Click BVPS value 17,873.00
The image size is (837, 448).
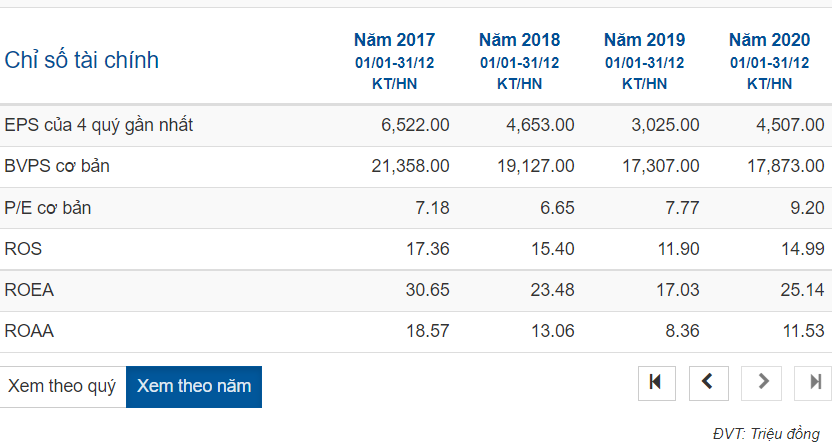coord(786,166)
